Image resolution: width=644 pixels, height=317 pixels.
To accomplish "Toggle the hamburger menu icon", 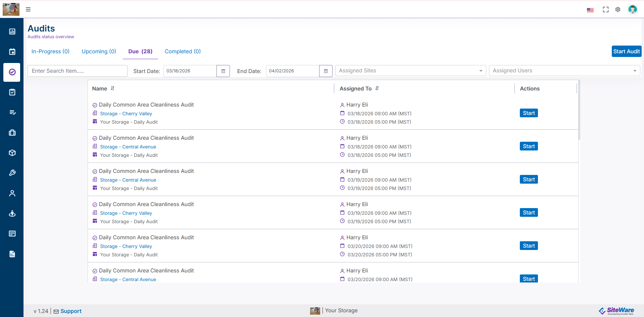I will click(x=28, y=9).
